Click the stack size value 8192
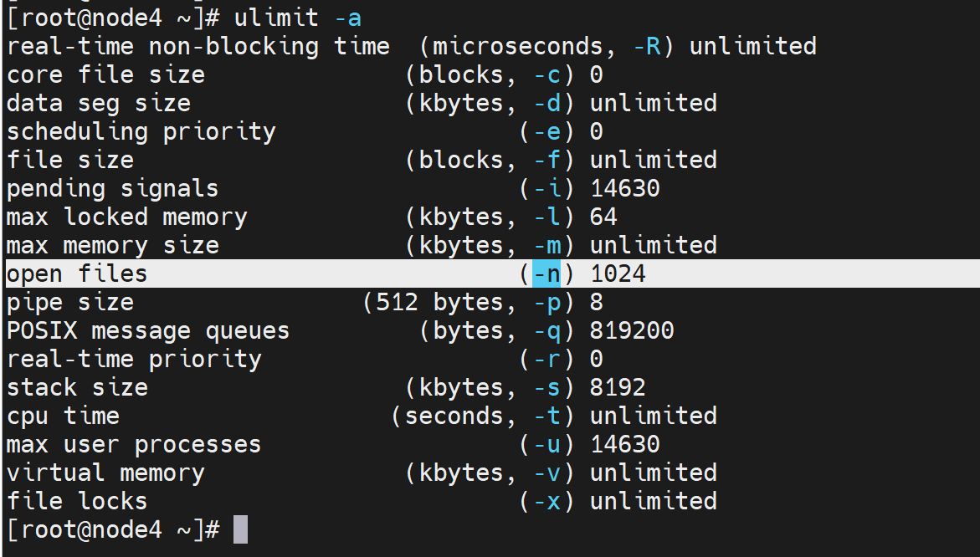Viewport: 980px width, 557px height. (x=618, y=387)
